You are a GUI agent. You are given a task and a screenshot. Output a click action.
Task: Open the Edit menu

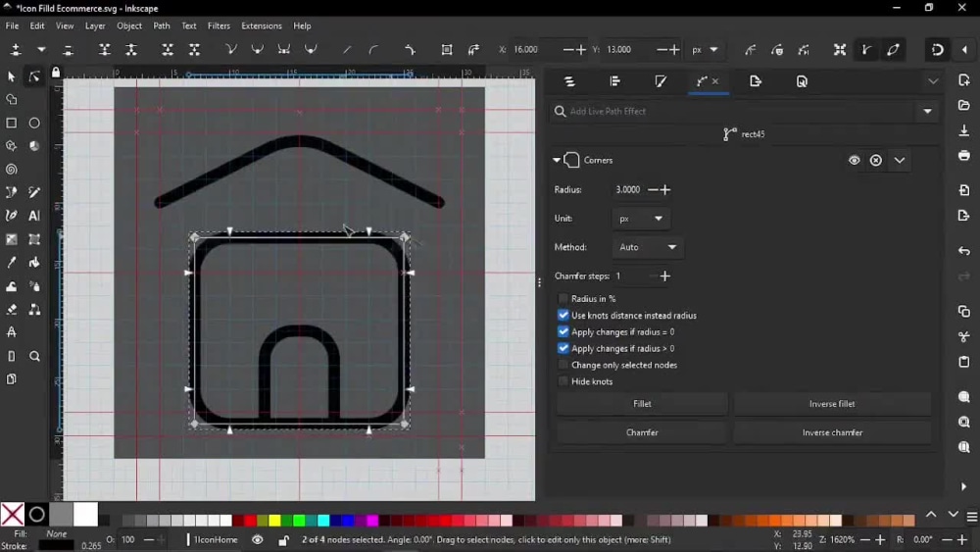click(37, 25)
